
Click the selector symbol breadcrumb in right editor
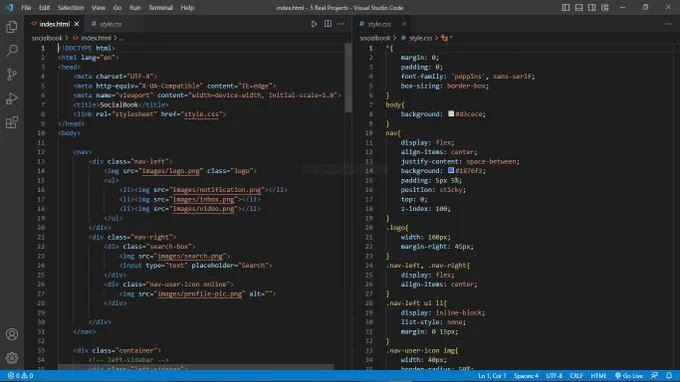point(447,38)
